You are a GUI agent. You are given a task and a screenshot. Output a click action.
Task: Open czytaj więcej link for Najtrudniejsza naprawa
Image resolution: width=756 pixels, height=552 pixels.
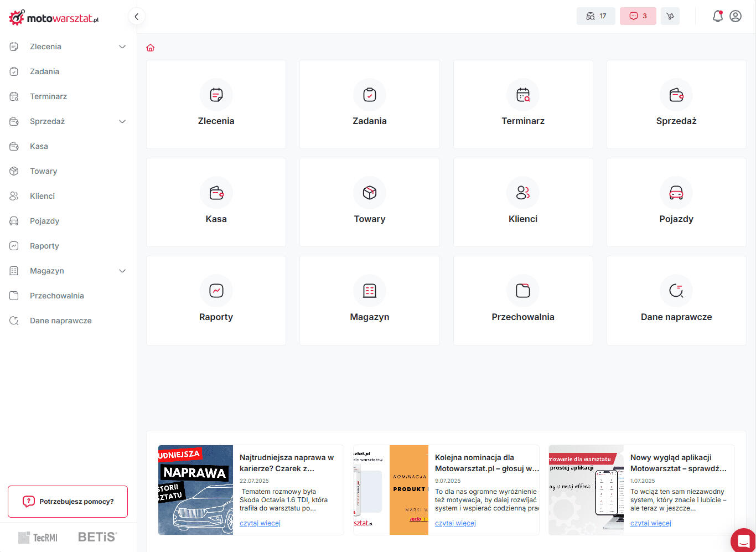(x=260, y=523)
